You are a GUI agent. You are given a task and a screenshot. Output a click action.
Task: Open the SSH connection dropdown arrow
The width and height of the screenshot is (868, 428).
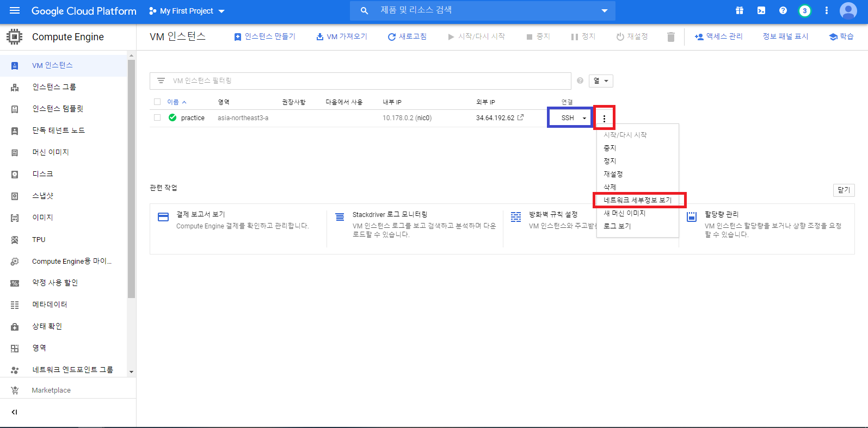[x=584, y=118]
